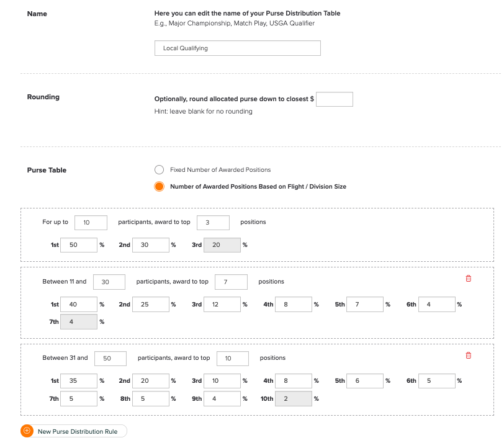Edit the 'For up to' 10 participants field
Viewport: 504px width, 443px height.
[91, 223]
